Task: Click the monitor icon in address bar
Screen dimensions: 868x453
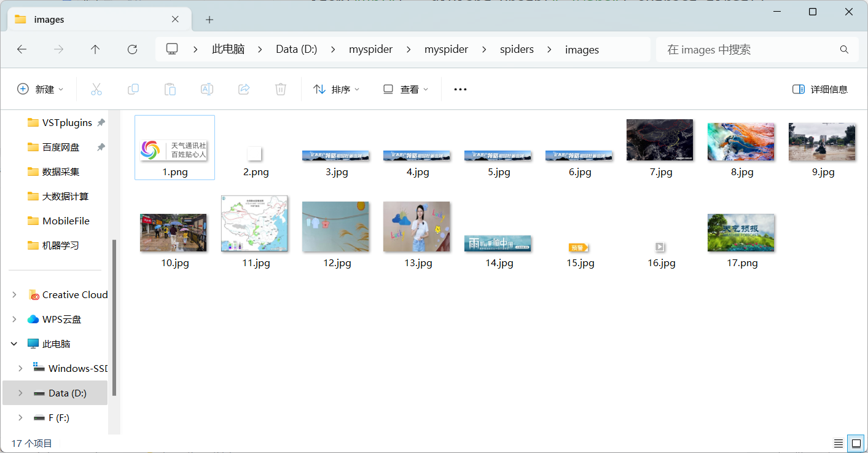Action: tap(172, 49)
